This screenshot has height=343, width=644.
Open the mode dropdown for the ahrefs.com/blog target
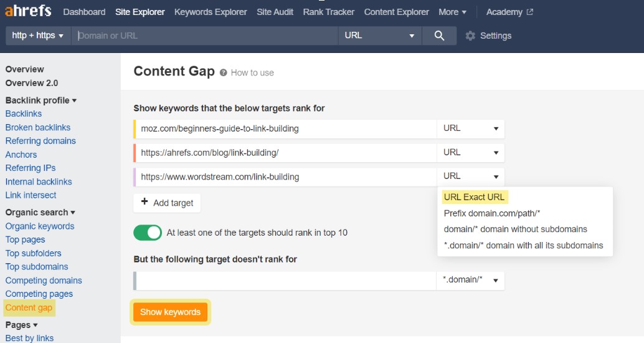pyautogui.click(x=470, y=153)
